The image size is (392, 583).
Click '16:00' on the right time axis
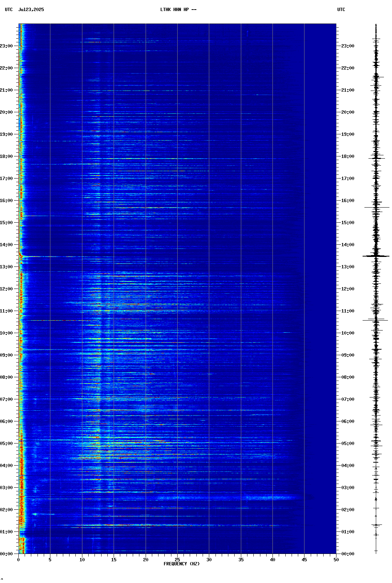coord(348,201)
